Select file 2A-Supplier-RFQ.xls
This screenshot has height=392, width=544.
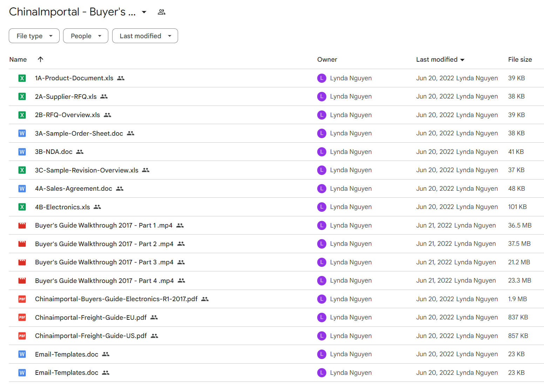(x=66, y=96)
